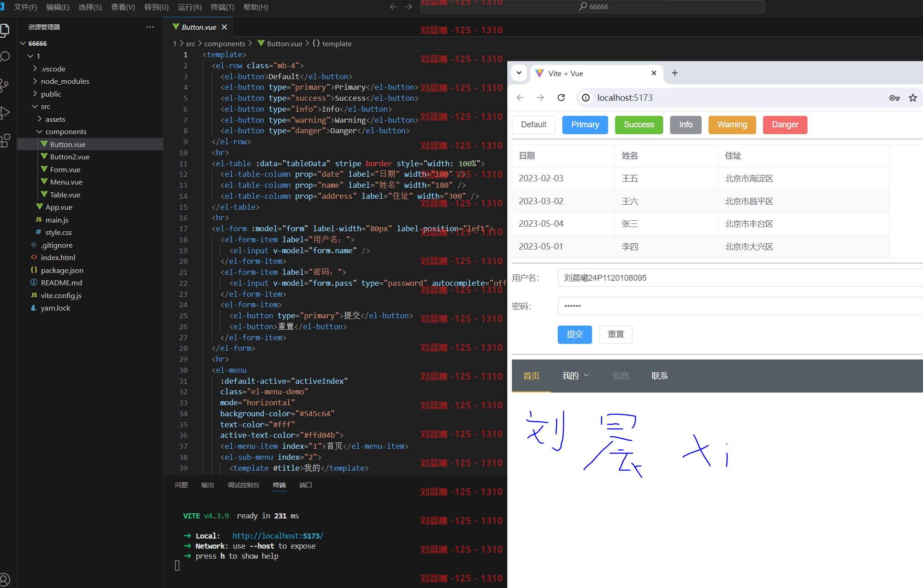Screen dimensions: 923x588
Task: Open vite.config.js file
Action: pos(61,295)
